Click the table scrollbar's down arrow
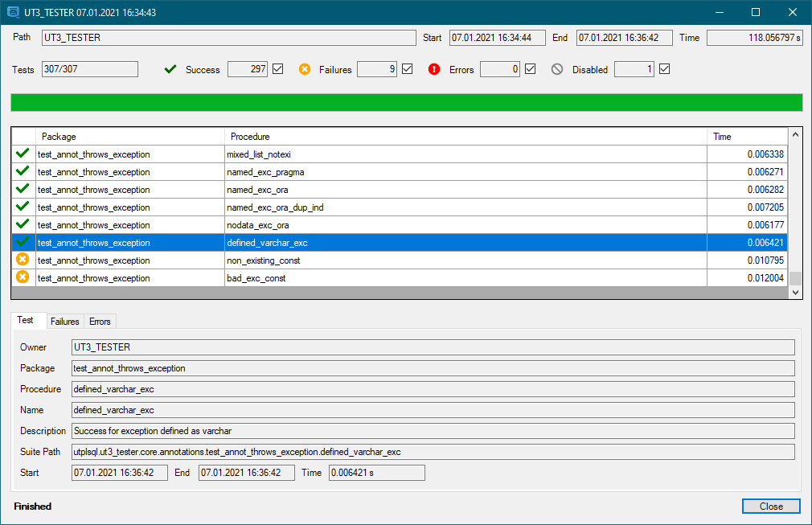 click(x=795, y=293)
